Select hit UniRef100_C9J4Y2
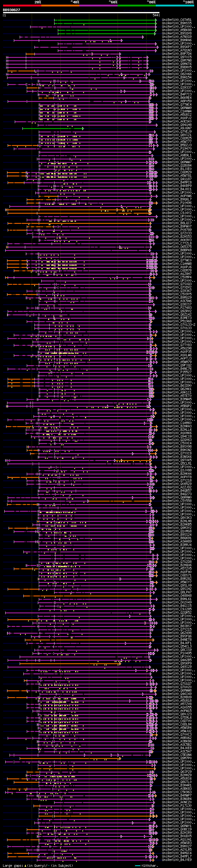Viewport: 197px width, 868px height. 177,213
